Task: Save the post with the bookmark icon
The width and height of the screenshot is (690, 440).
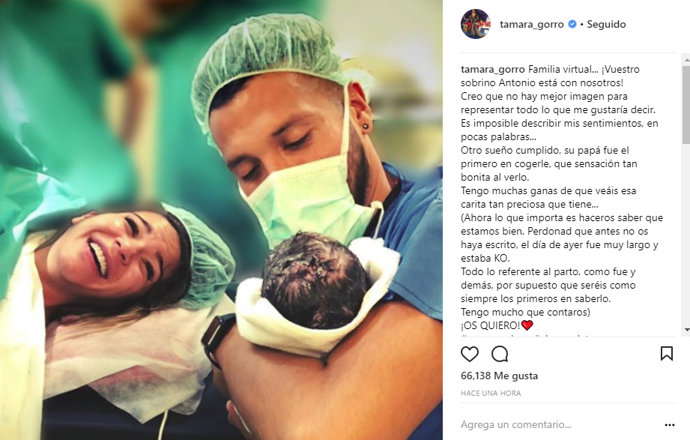Action: pyautogui.click(x=666, y=353)
